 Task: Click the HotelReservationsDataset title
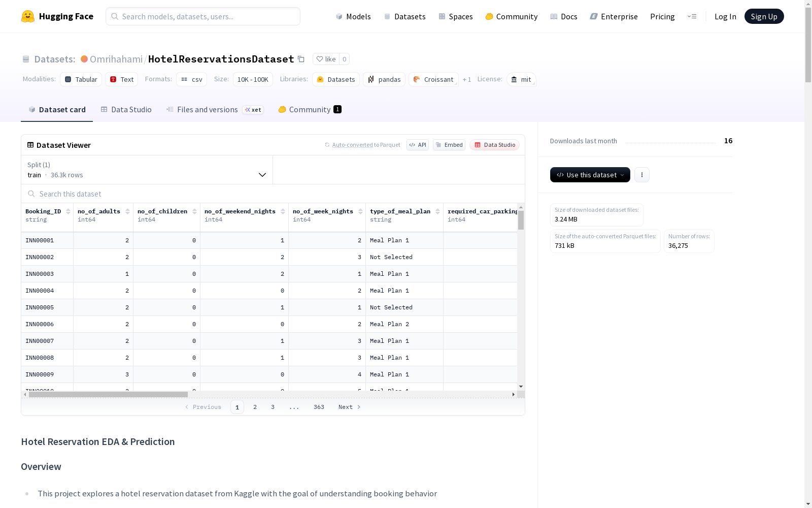(221, 59)
